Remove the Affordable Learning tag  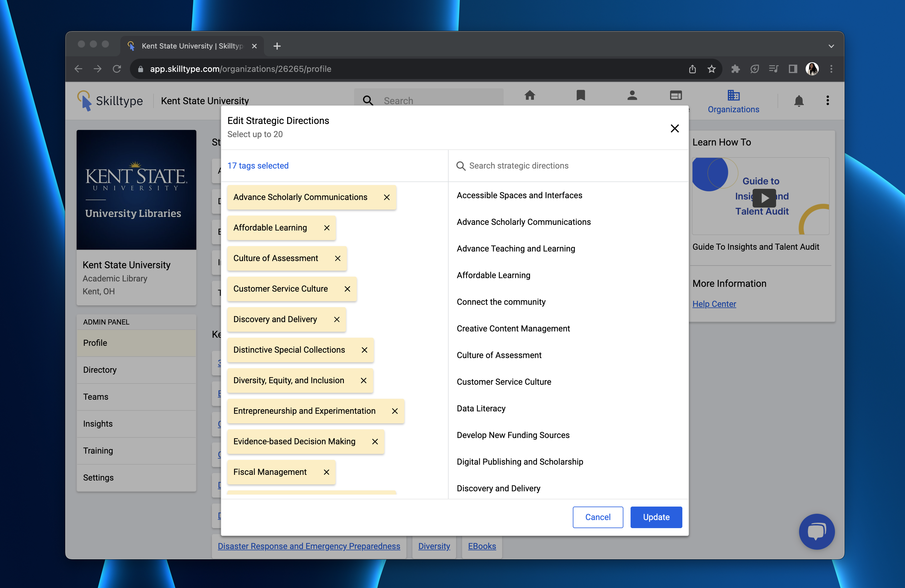327,228
